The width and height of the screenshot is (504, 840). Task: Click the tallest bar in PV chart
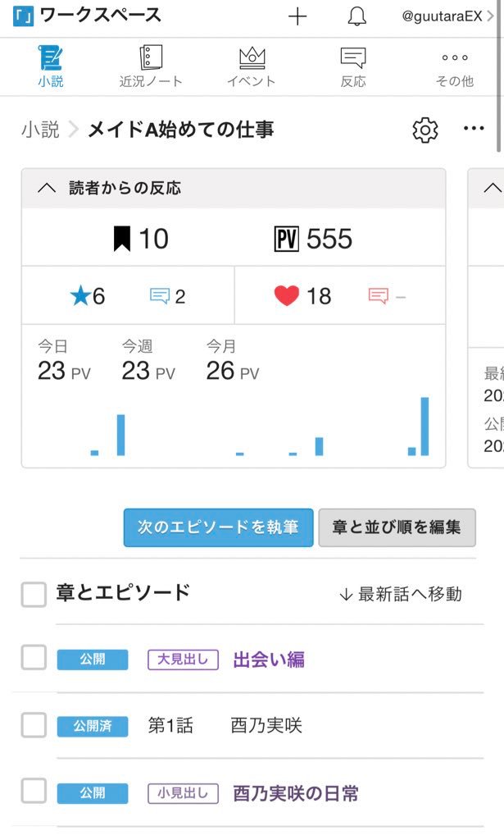tap(425, 427)
